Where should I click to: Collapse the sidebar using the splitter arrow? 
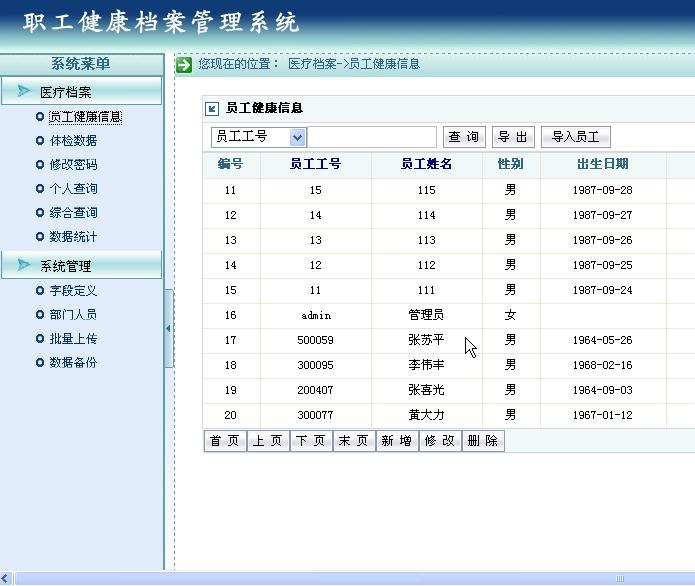point(168,328)
